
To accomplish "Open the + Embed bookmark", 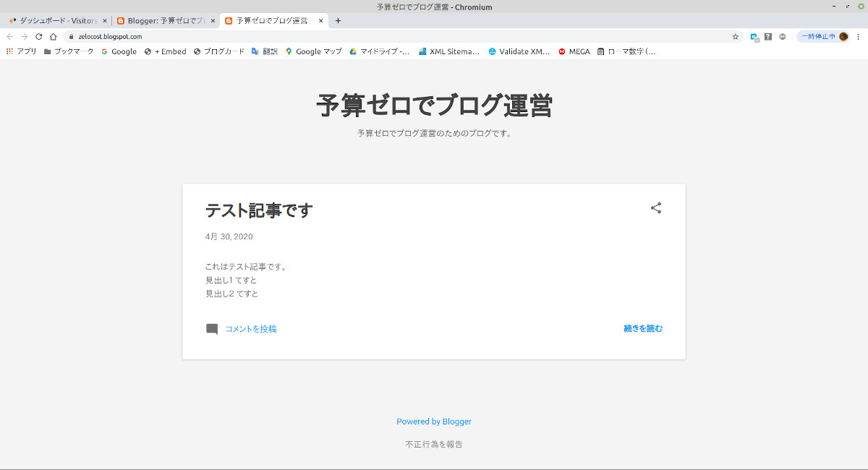I will pyautogui.click(x=165, y=51).
